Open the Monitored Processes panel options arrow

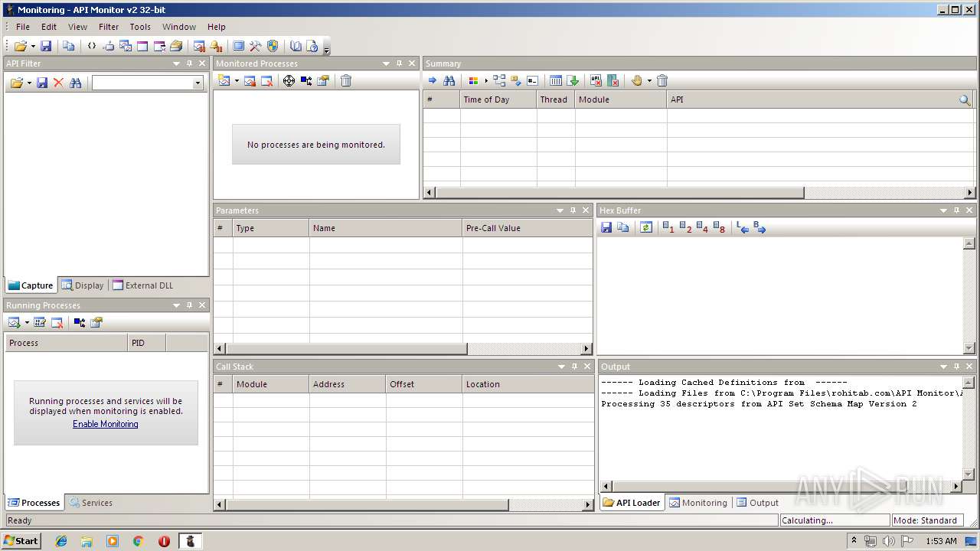pyautogui.click(x=386, y=64)
